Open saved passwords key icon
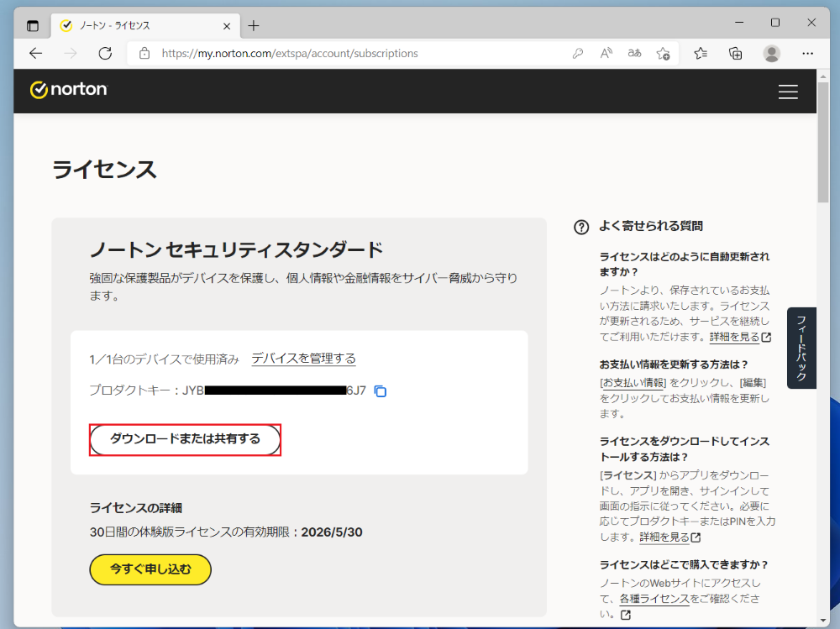Viewport: 840px width, 629px height. (x=578, y=53)
